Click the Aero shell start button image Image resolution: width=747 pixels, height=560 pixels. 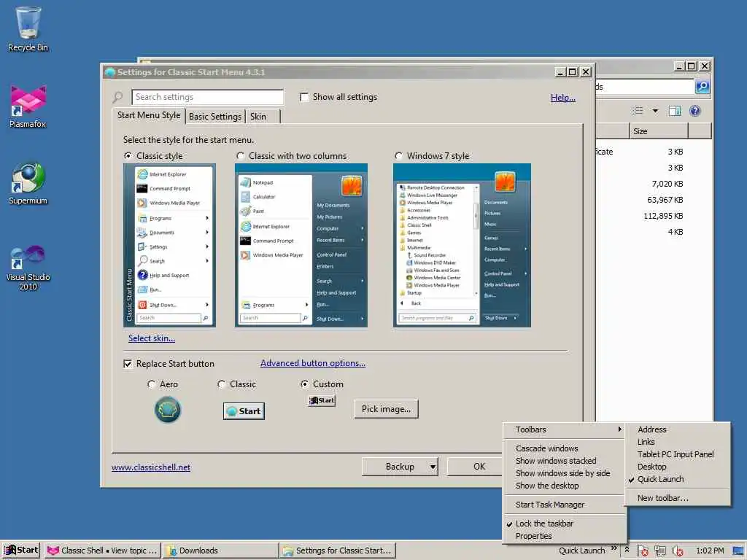[x=168, y=410]
